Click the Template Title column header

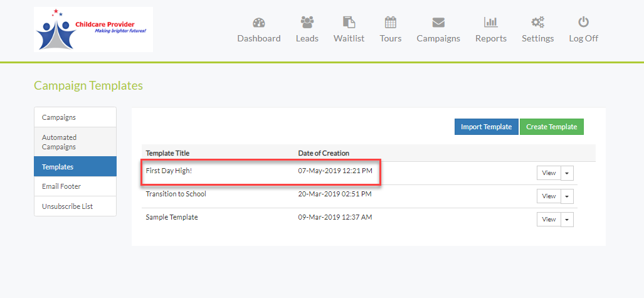coord(167,153)
